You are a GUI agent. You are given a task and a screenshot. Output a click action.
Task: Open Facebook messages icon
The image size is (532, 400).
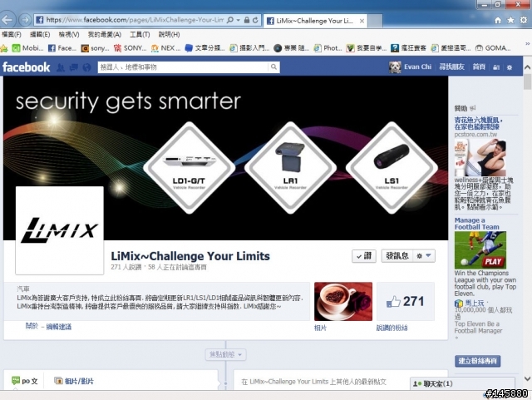[74, 67]
